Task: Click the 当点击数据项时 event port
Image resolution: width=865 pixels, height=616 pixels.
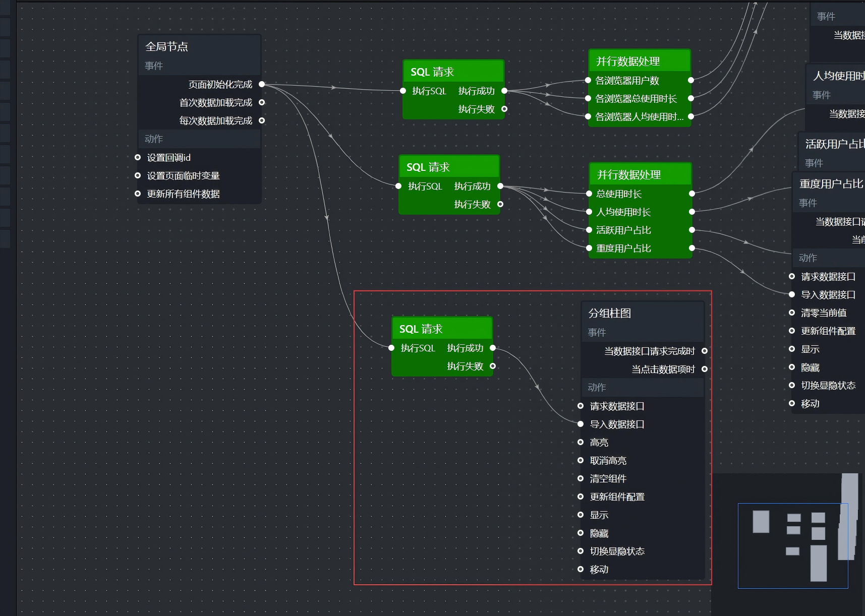Action: [705, 369]
